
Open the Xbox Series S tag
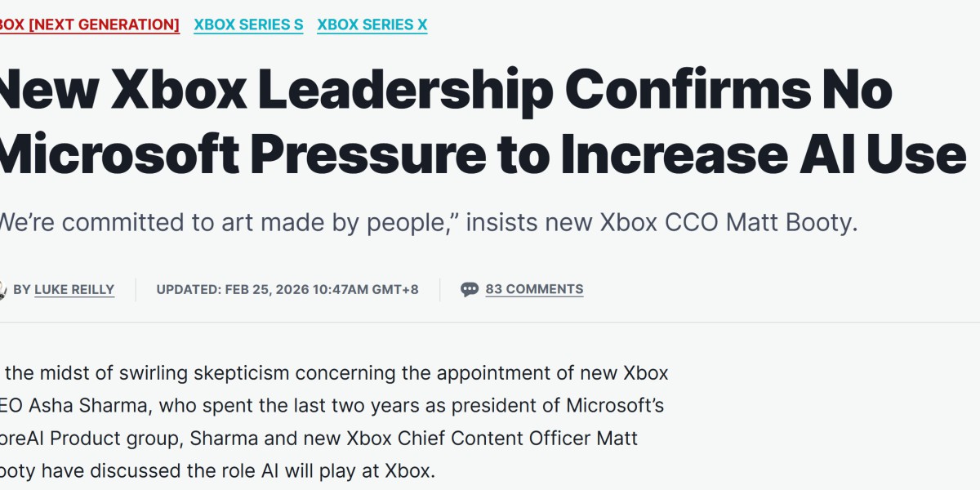(248, 24)
